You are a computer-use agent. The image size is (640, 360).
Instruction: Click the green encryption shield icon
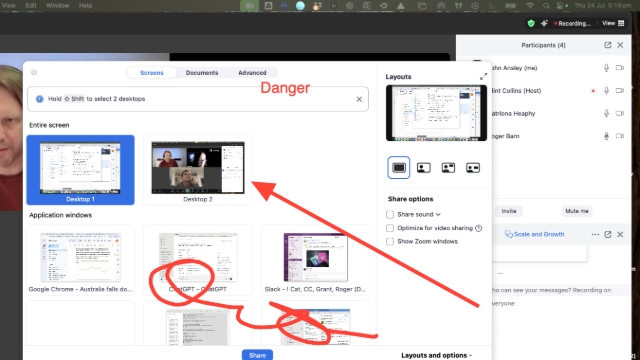531,23
